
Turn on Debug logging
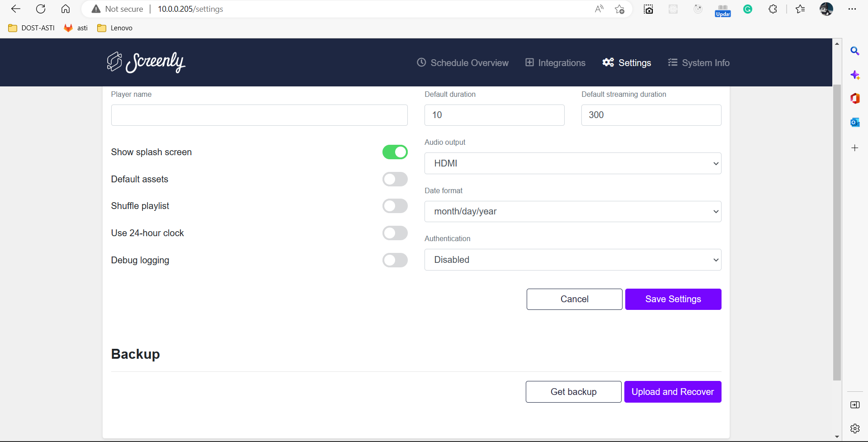coord(395,260)
